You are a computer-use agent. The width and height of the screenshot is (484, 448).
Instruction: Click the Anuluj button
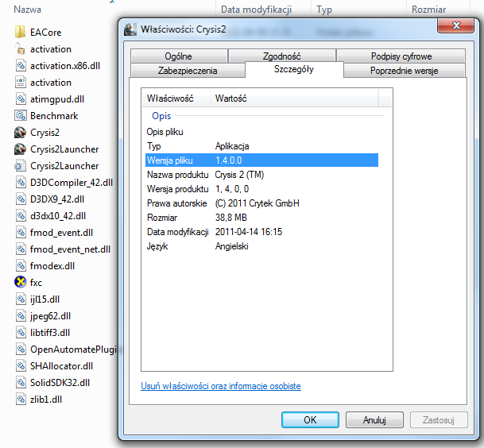point(374,419)
